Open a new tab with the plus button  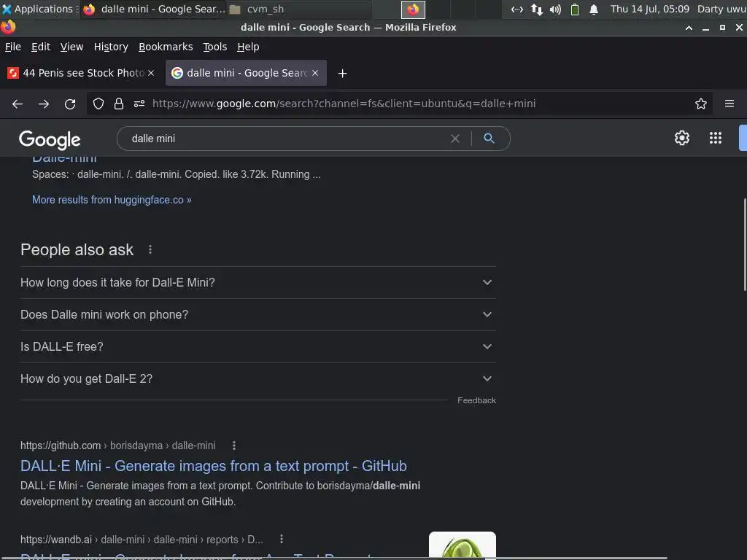(x=342, y=74)
